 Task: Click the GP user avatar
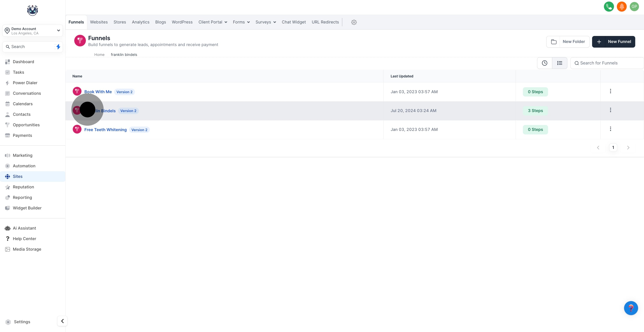pos(634,7)
